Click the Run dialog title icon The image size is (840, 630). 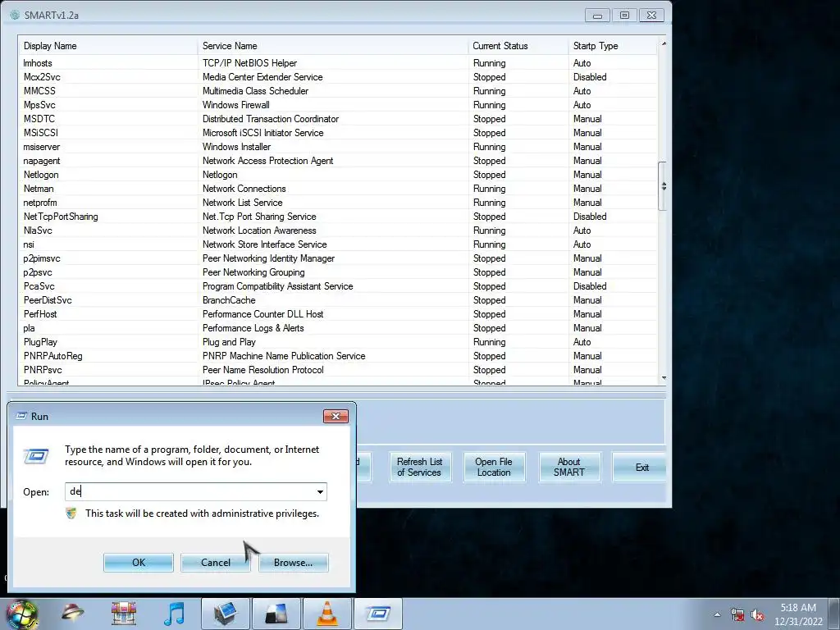(x=21, y=416)
